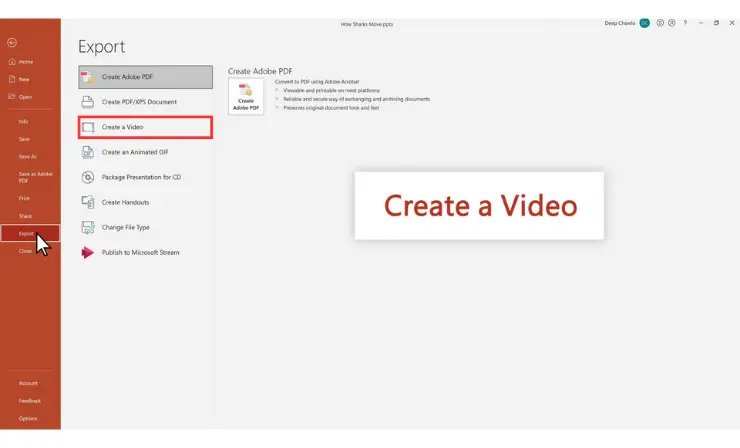This screenshot has width=740, height=448.
Task: Click the New document icon
Action: coord(12,79)
